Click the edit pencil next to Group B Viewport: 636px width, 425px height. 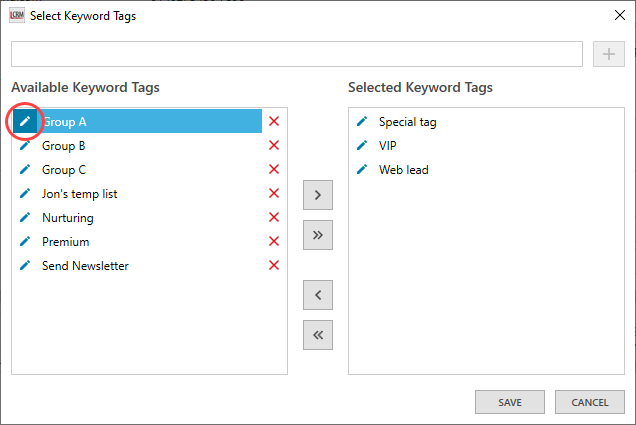(x=26, y=146)
